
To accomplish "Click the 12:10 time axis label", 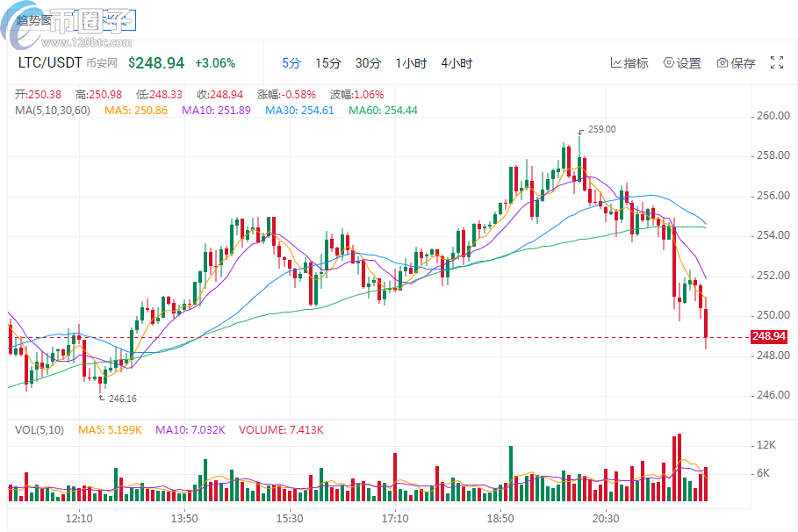I will (79, 519).
